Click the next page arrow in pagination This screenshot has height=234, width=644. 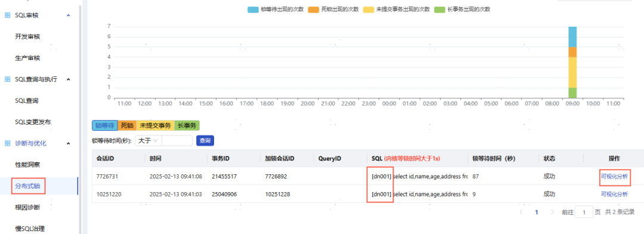(552, 212)
